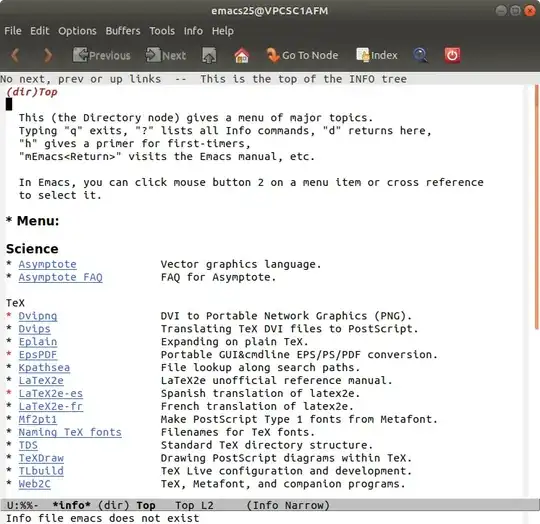Go to directory top via home icon
Screen dimensions: 540x524
(241, 55)
